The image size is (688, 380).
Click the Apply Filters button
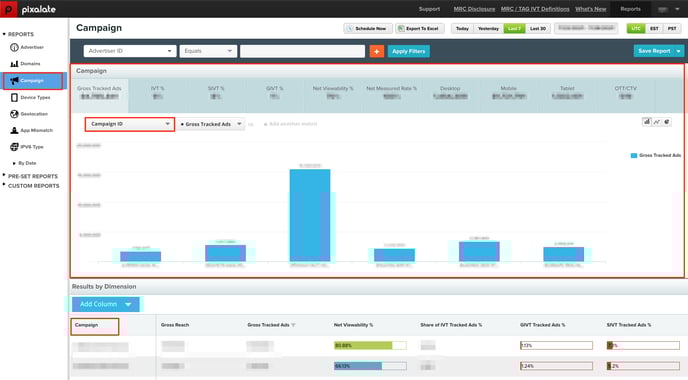coord(408,51)
